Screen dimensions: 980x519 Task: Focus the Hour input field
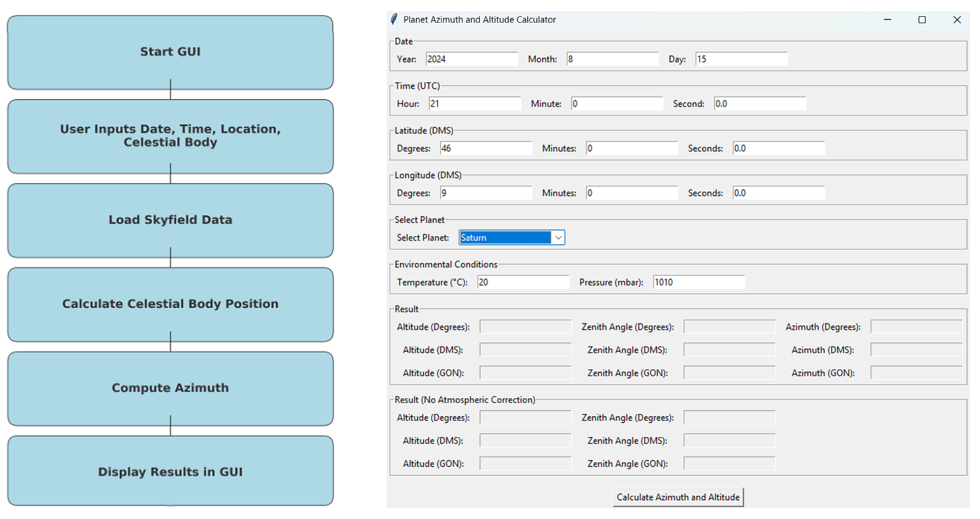[x=475, y=104]
